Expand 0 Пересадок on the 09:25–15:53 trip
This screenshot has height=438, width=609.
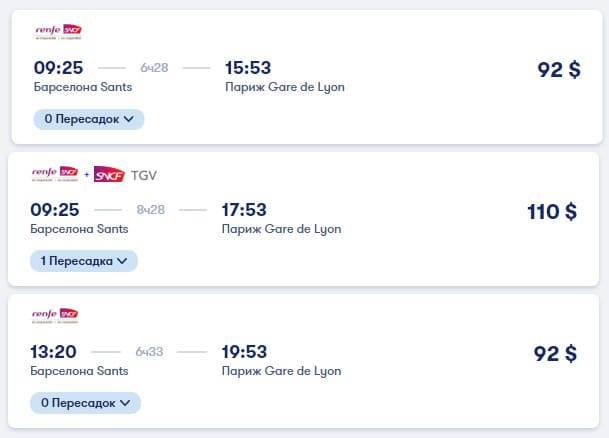coord(89,119)
